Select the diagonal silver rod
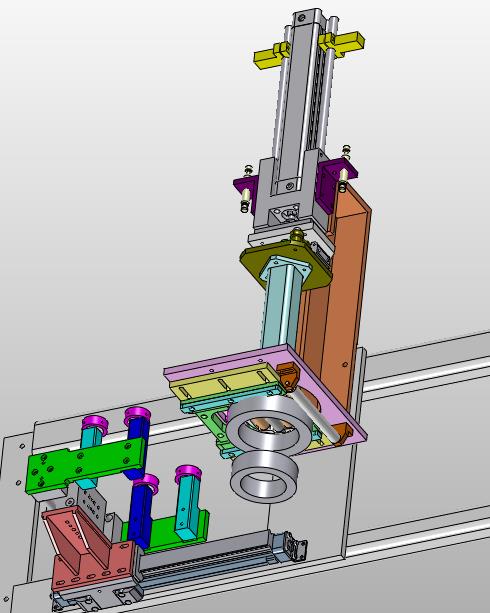490x613 pixels. pos(316,416)
